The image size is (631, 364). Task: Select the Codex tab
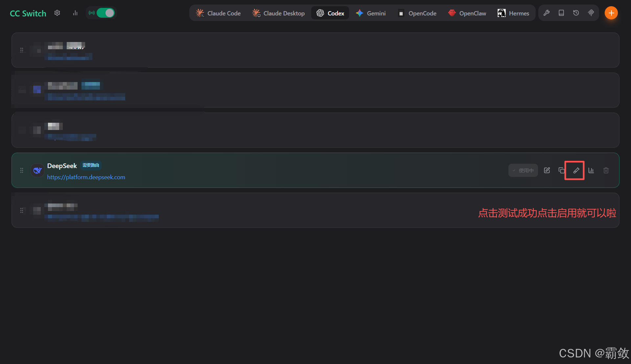330,13
